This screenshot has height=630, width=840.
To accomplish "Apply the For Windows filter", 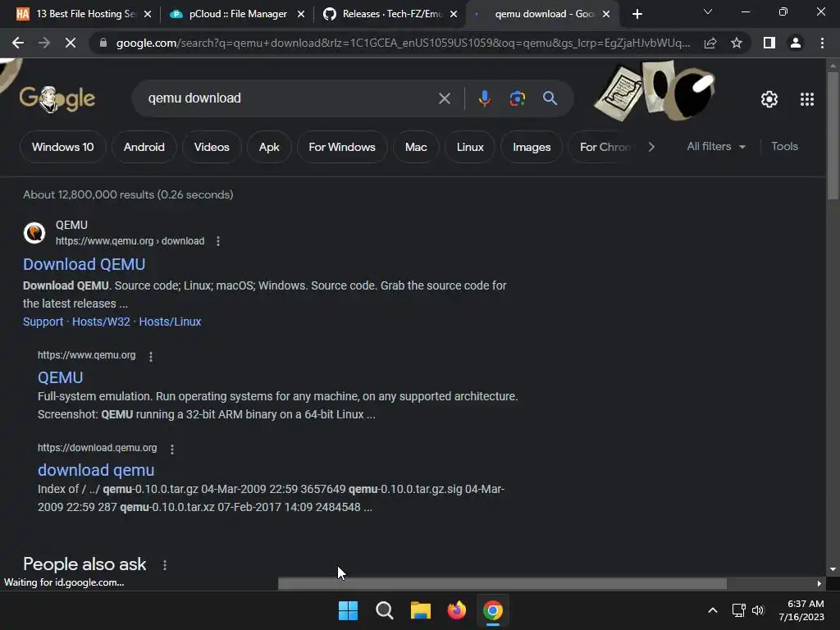I will [342, 147].
